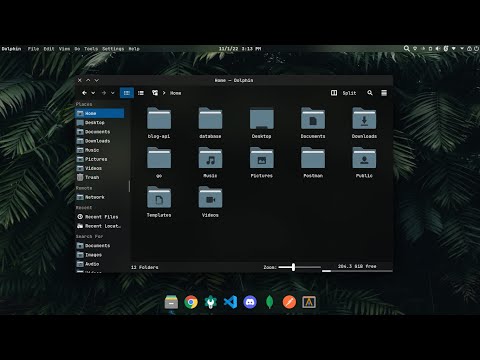Click the "11 Folders" status text

click(145, 267)
